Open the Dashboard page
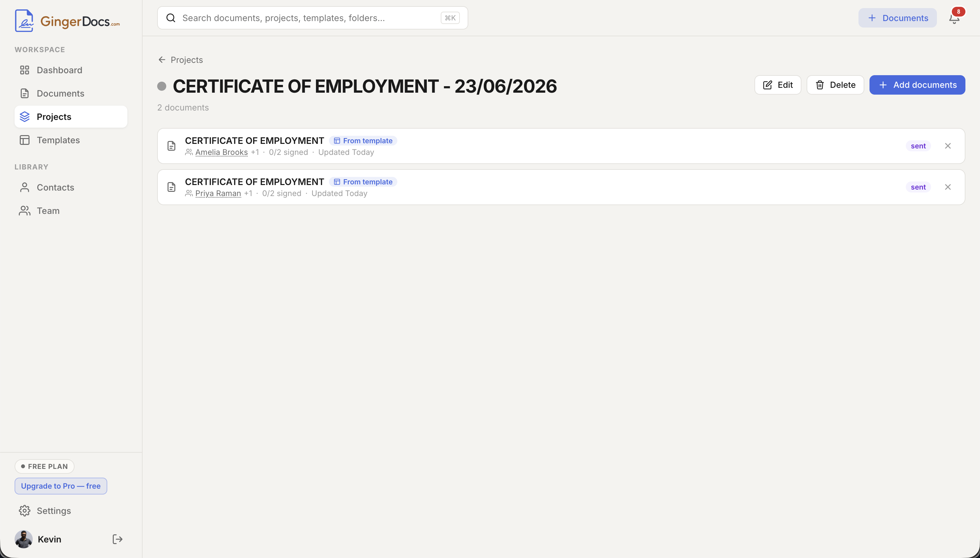Screen dimensions: 980x558 [71, 70]
